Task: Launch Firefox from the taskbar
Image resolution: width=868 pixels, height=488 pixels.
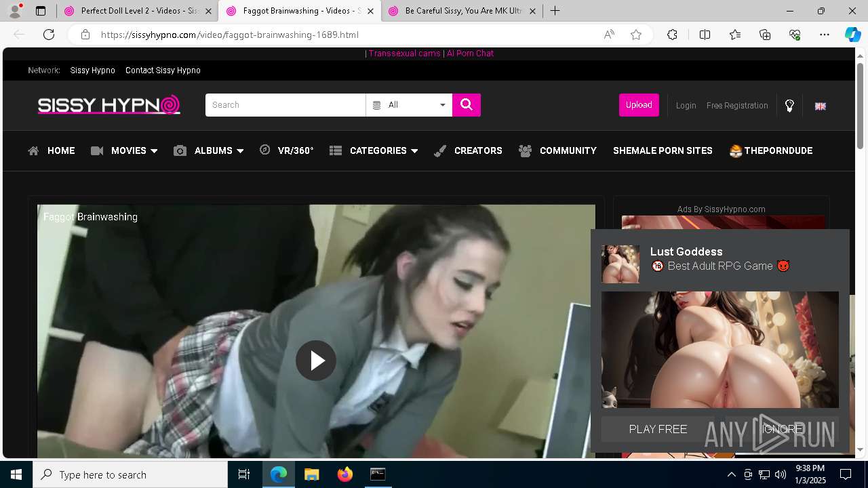Action: 345,474
